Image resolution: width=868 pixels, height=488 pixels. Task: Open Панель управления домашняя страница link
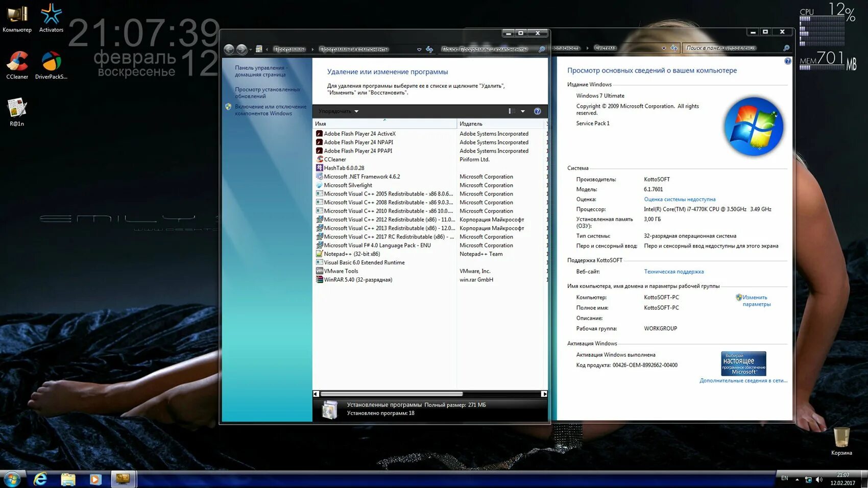(261, 71)
